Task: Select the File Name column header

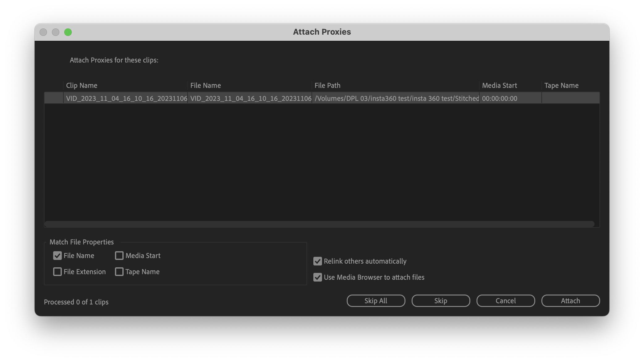Action: (249, 85)
